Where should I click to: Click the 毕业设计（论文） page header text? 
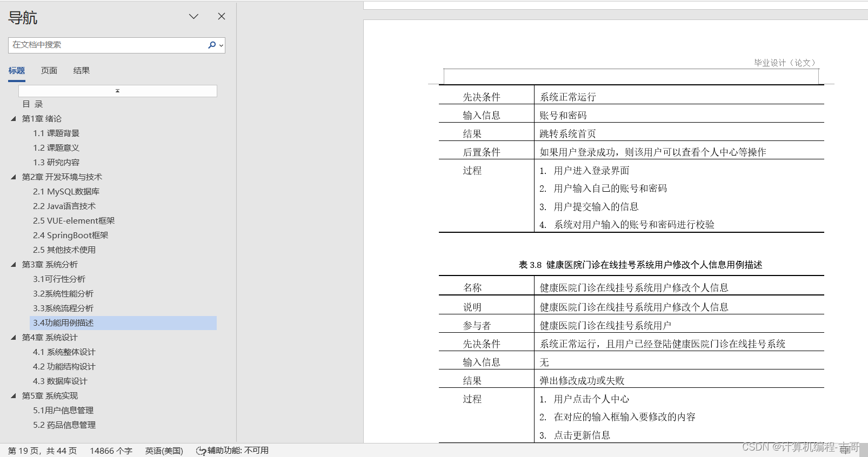tap(786, 63)
